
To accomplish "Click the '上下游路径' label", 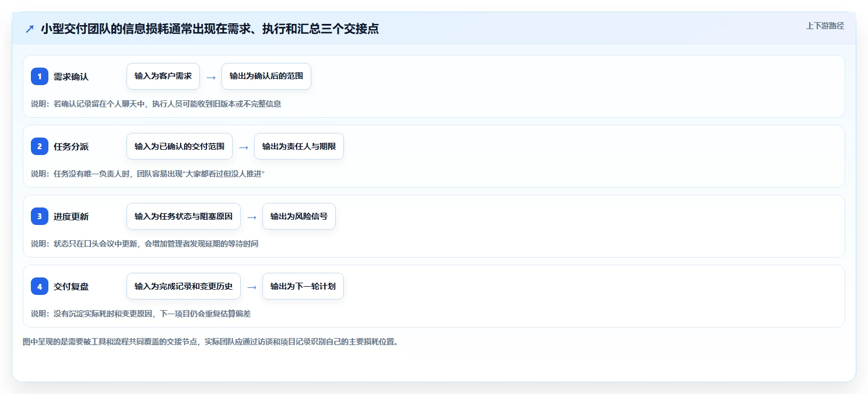I will pyautogui.click(x=825, y=26).
